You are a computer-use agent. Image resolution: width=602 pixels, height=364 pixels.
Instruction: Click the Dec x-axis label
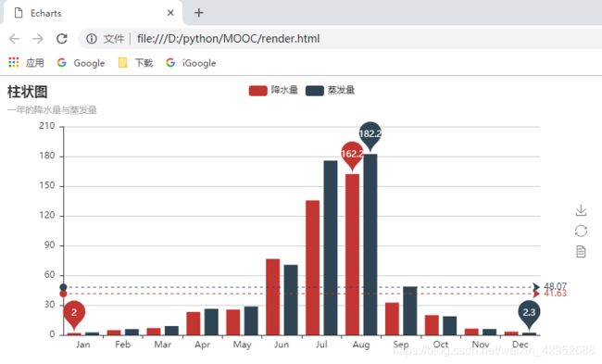point(520,345)
